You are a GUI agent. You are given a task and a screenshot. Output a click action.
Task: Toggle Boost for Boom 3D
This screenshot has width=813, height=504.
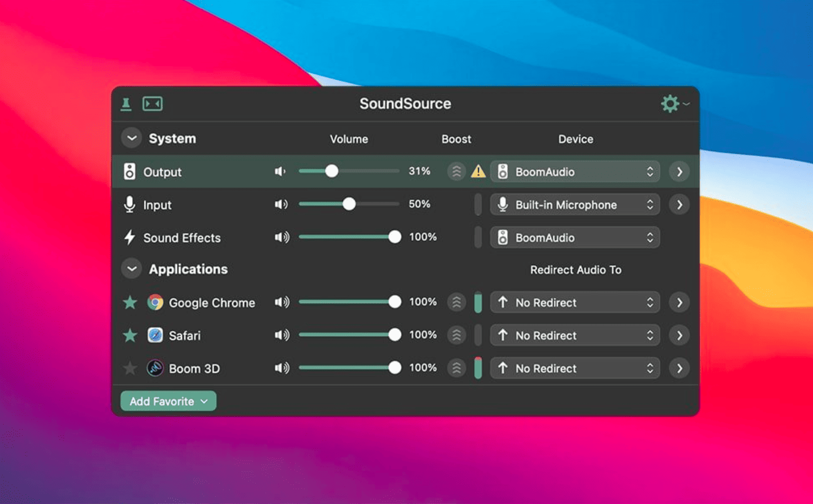(456, 368)
